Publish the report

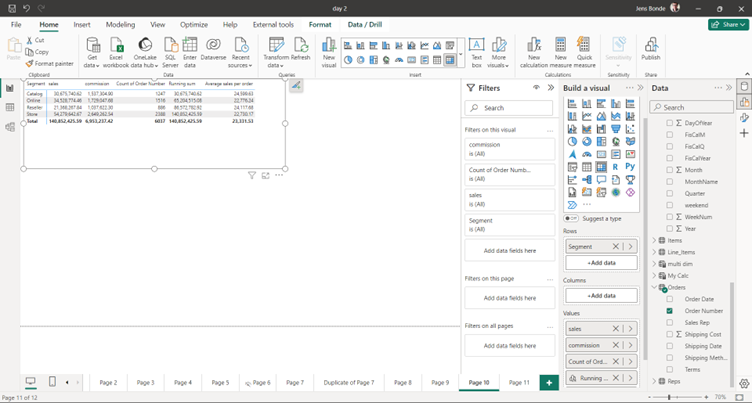(651, 49)
